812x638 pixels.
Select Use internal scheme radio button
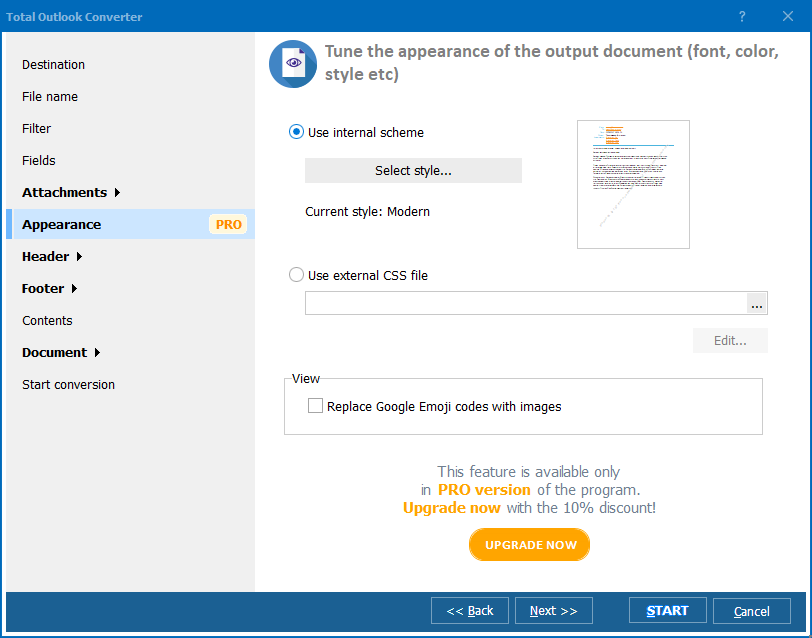tap(296, 132)
